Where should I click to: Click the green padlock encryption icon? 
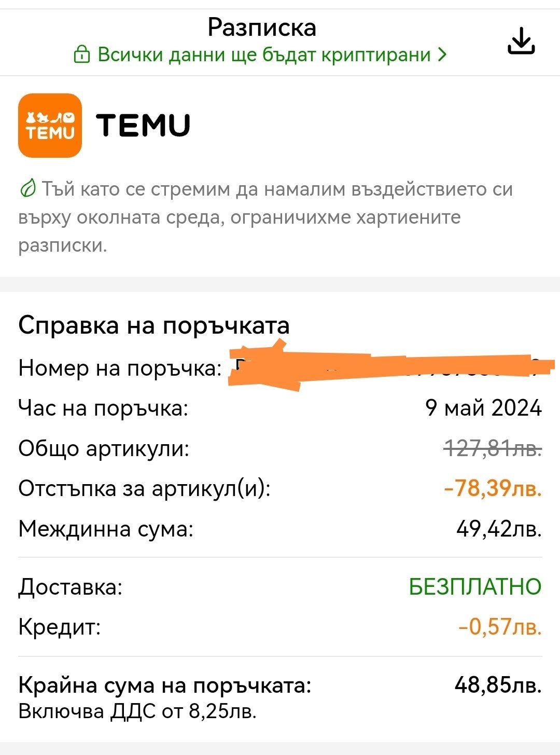point(82,54)
